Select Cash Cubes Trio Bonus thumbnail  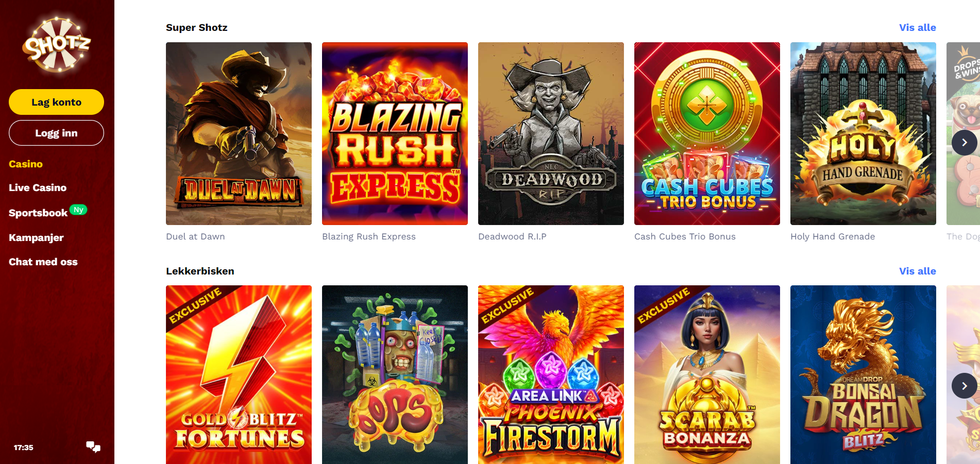(x=707, y=133)
